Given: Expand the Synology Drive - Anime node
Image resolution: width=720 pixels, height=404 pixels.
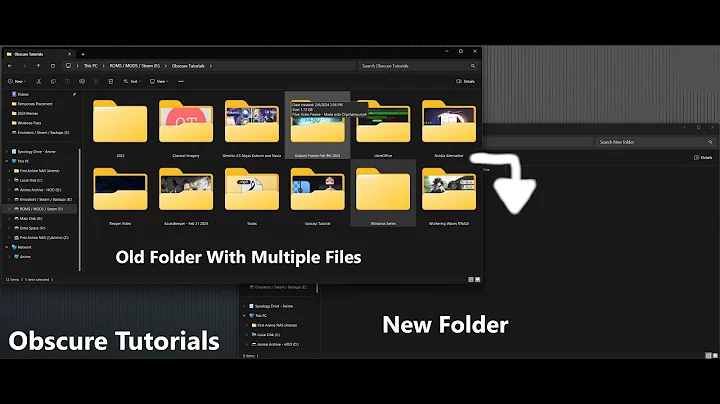Looking at the screenshot, I should 6,152.
